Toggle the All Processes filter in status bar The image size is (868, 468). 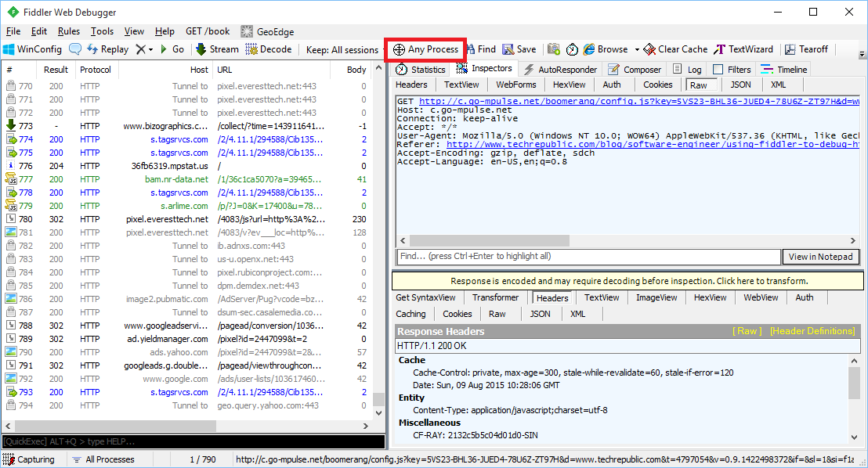point(103,460)
